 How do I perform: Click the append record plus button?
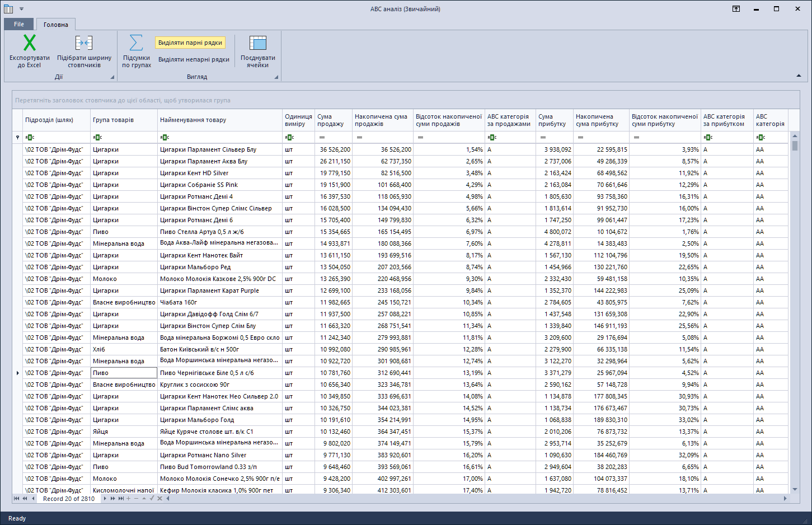(128, 498)
